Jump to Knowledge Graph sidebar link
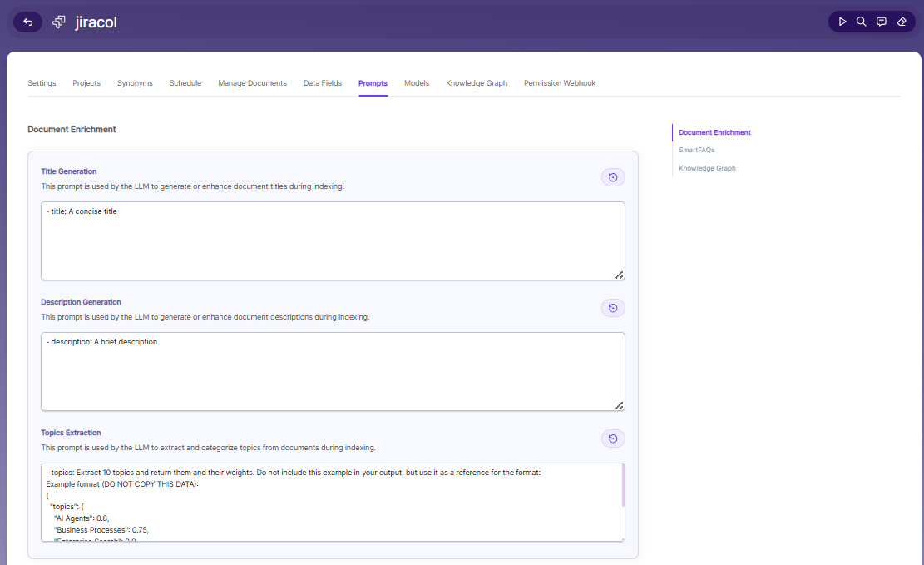924x565 pixels. coord(707,168)
